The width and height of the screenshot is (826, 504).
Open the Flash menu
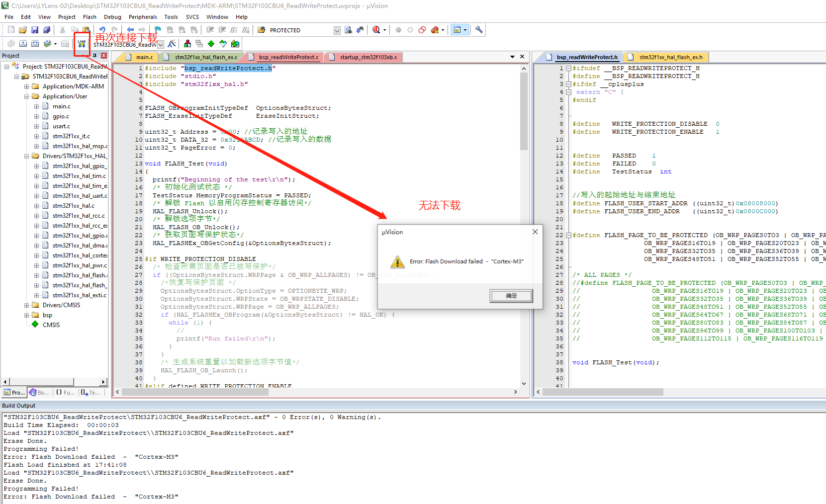(90, 16)
